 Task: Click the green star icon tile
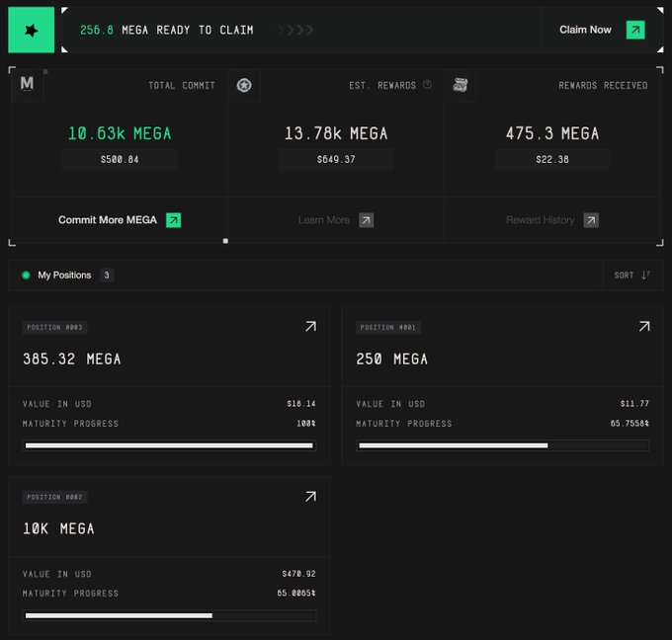coord(32,30)
